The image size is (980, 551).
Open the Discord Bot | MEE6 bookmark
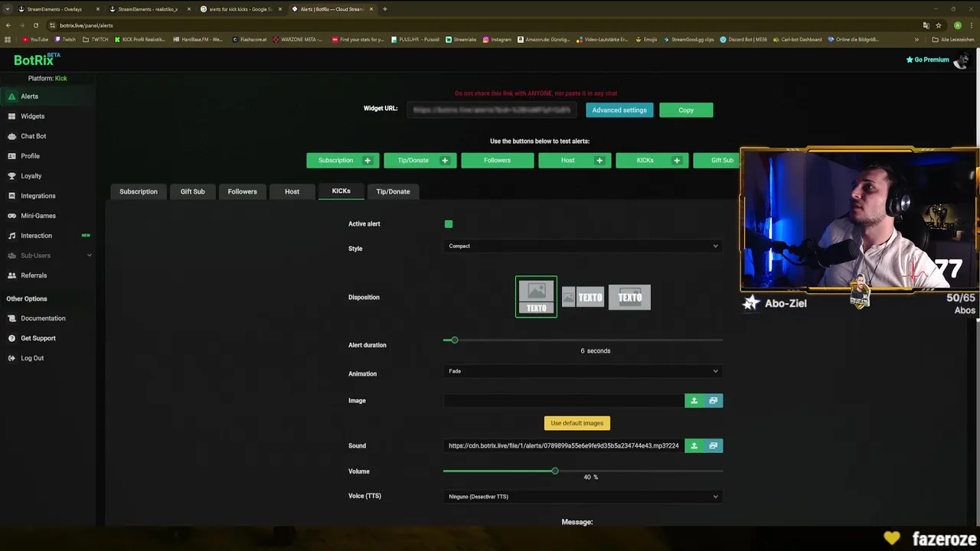[744, 40]
